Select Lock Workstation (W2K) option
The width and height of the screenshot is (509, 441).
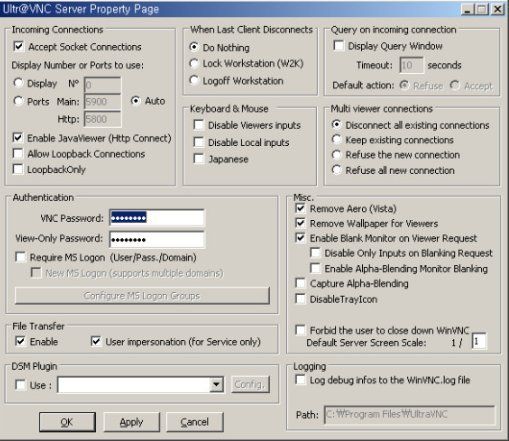pos(194,63)
